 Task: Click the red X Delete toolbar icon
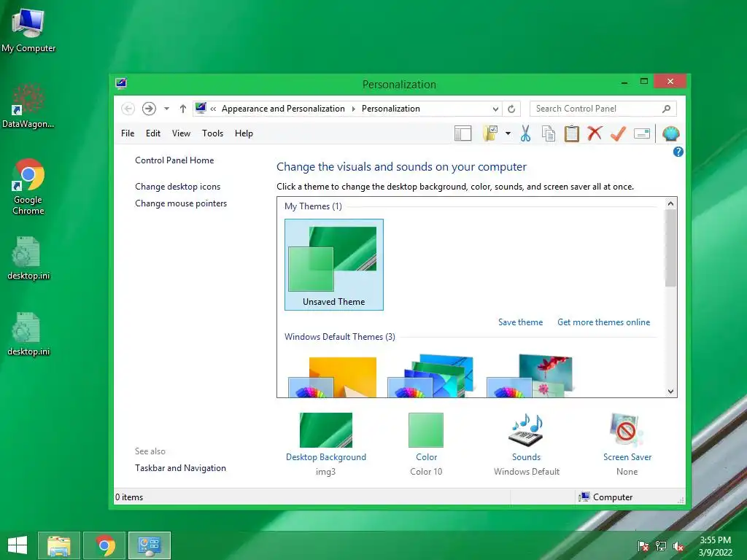pos(595,133)
